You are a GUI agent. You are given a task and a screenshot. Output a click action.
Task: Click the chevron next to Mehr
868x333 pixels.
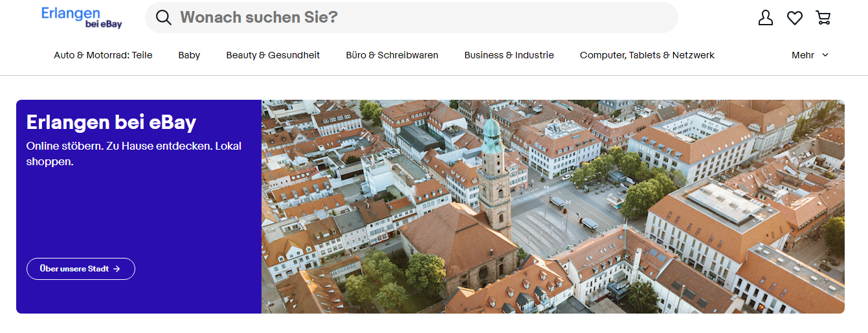point(825,55)
